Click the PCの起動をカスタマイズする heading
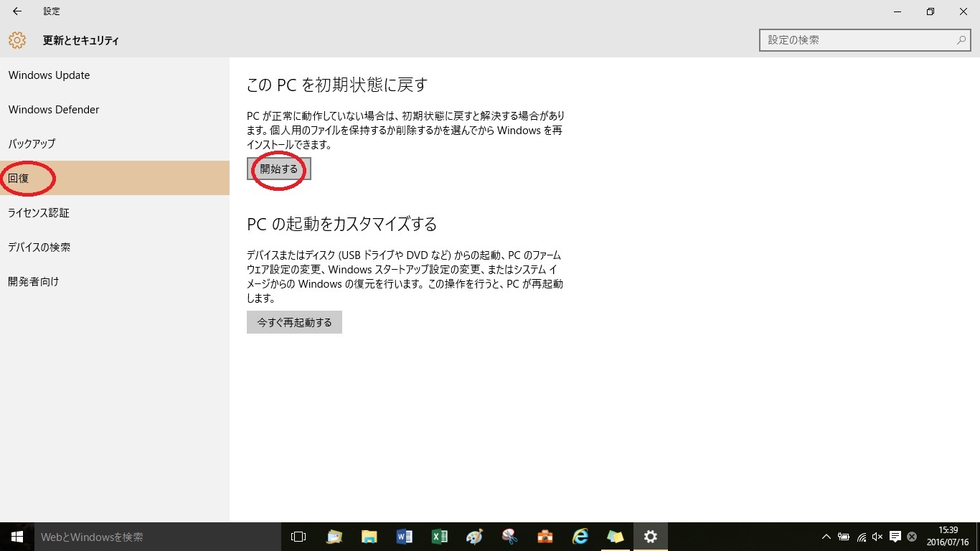Screen dimensions: 980x551 click(x=342, y=224)
